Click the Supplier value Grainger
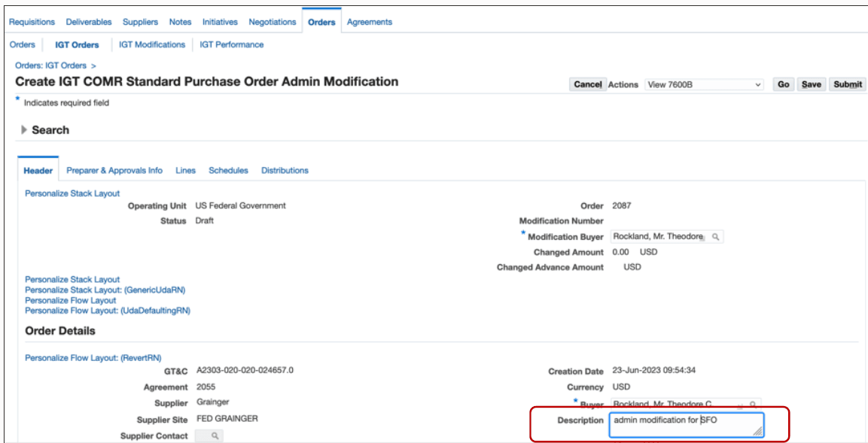 [212, 402]
